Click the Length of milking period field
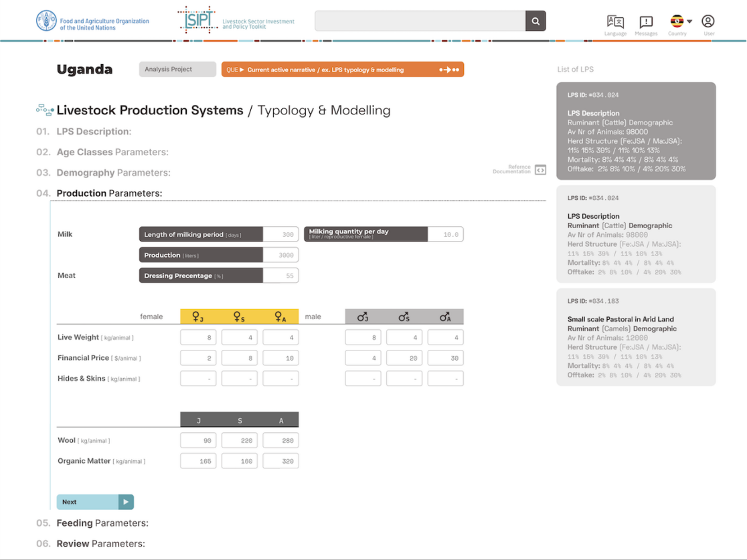Image resolution: width=747 pixels, height=560 pixels. coord(280,235)
